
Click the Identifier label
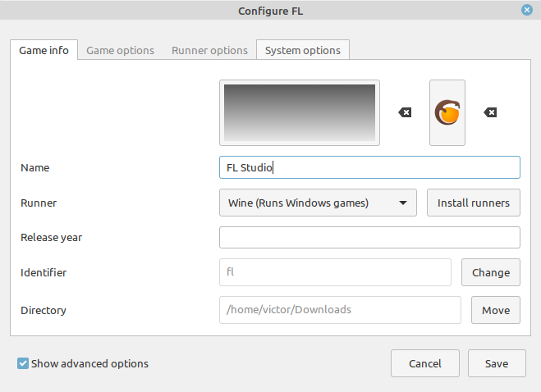point(44,273)
